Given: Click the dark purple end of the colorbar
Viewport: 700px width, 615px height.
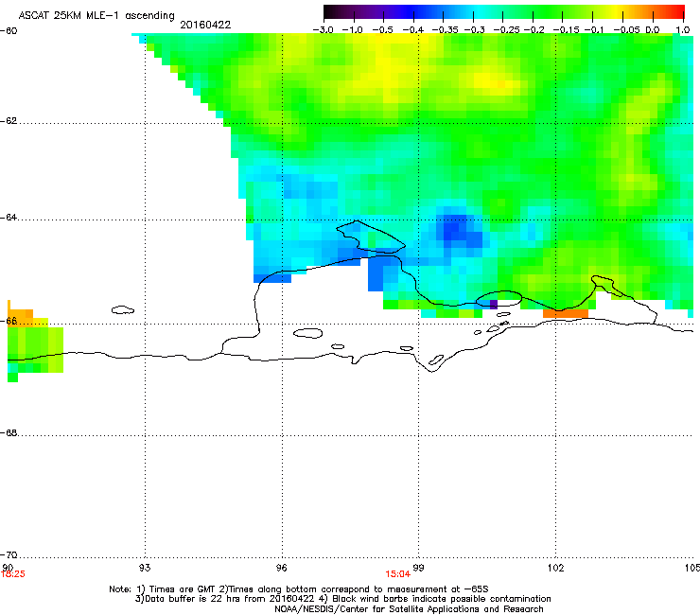Looking at the screenshot, I should pyautogui.click(x=335, y=12).
